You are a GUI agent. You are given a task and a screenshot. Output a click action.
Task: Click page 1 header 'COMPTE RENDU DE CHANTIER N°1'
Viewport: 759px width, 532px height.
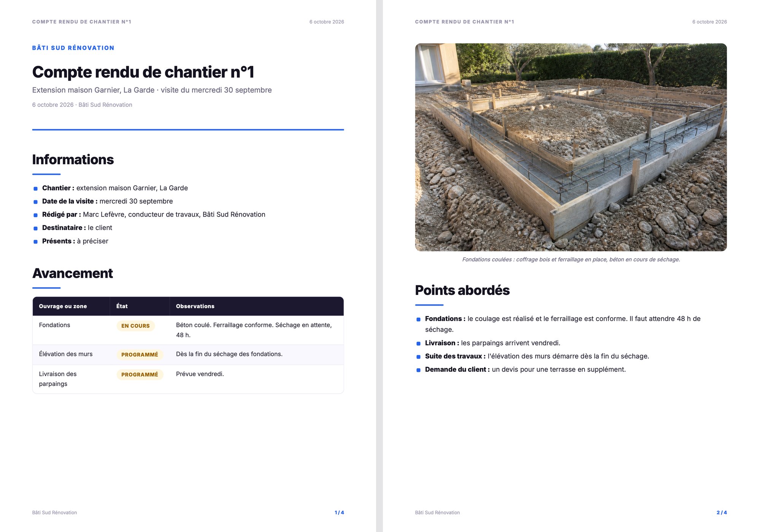click(x=82, y=22)
